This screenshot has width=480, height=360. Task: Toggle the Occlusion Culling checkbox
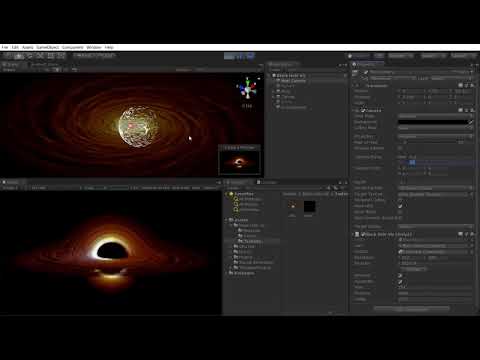pyautogui.click(x=400, y=200)
